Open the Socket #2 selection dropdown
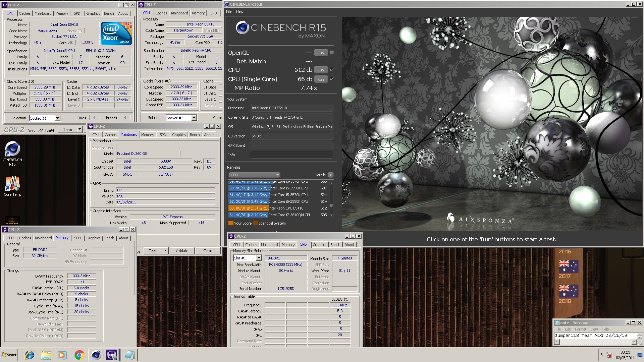644x362 pixels. pos(194,118)
